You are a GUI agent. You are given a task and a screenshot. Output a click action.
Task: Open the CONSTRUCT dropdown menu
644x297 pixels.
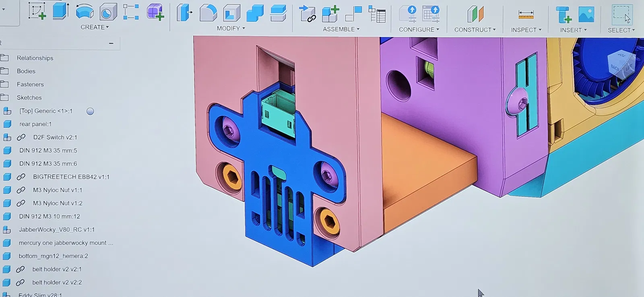coord(475,30)
